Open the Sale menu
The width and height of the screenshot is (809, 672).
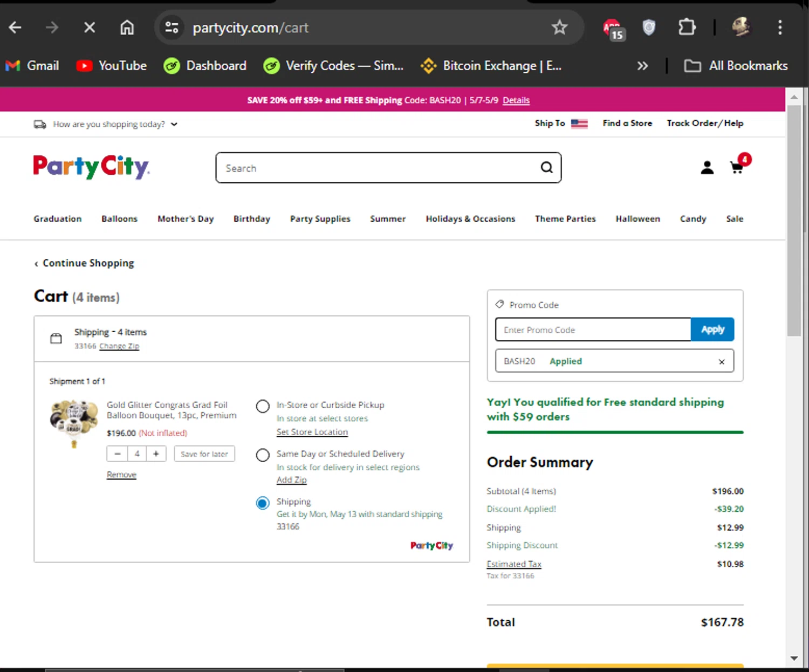point(735,219)
